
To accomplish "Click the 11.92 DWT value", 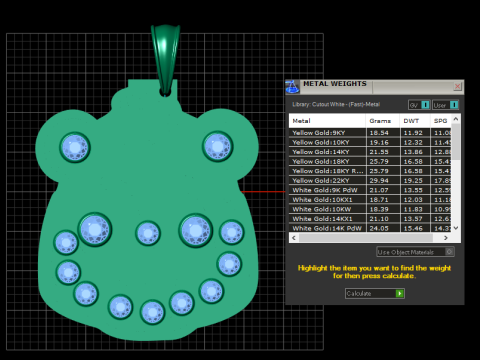I will (413, 133).
